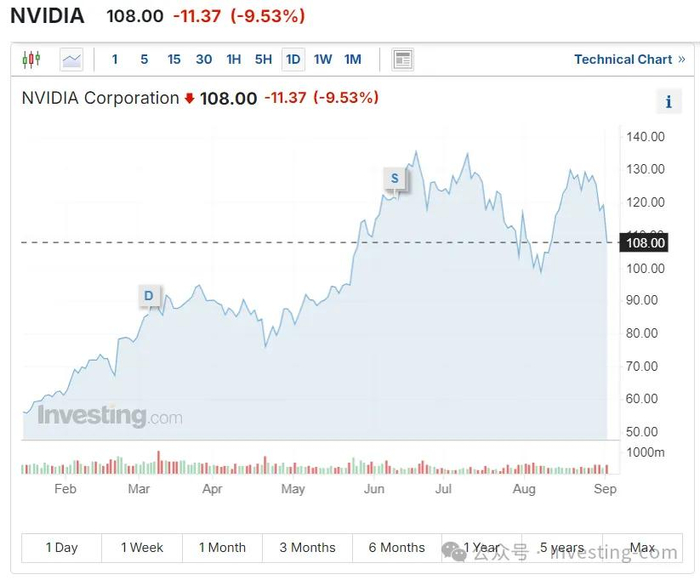Select the 1-minute interval
This screenshot has width=700, height=580.
(x=115, y=60)
